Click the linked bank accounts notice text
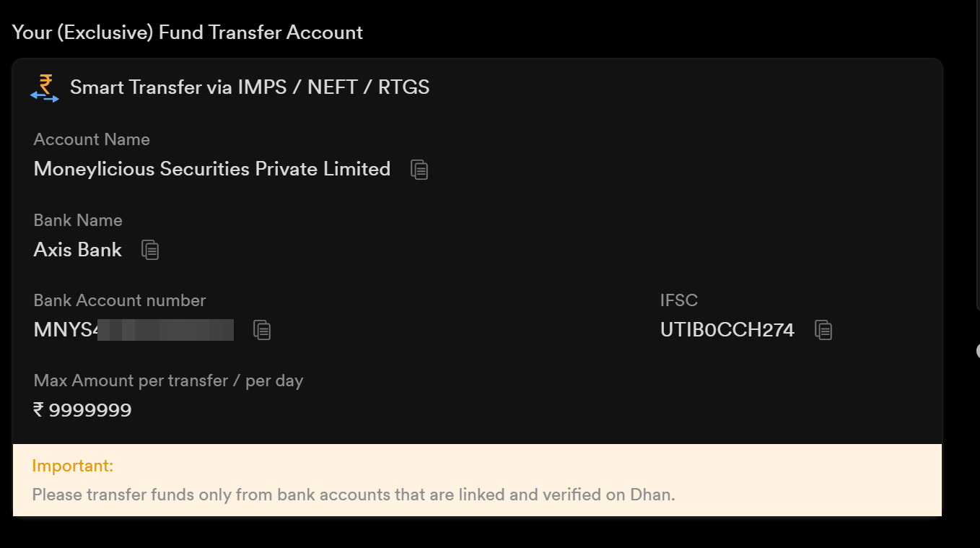 (354, 495)
